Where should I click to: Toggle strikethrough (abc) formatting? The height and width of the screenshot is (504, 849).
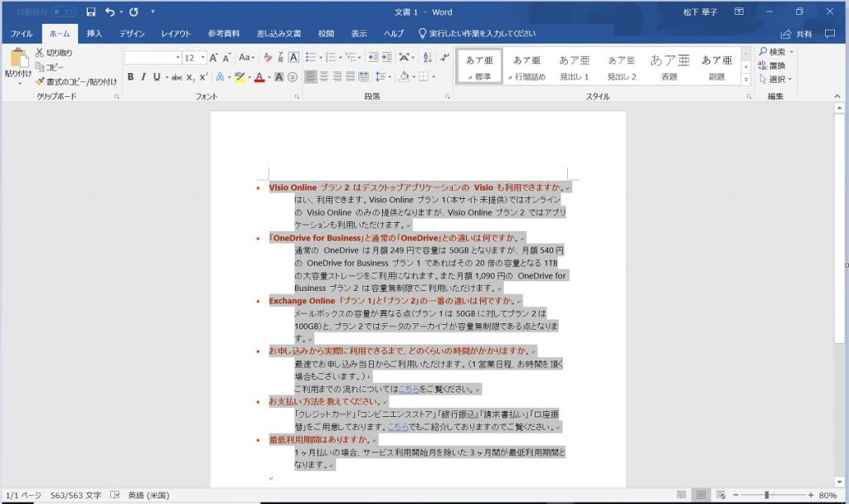(176, 77)
